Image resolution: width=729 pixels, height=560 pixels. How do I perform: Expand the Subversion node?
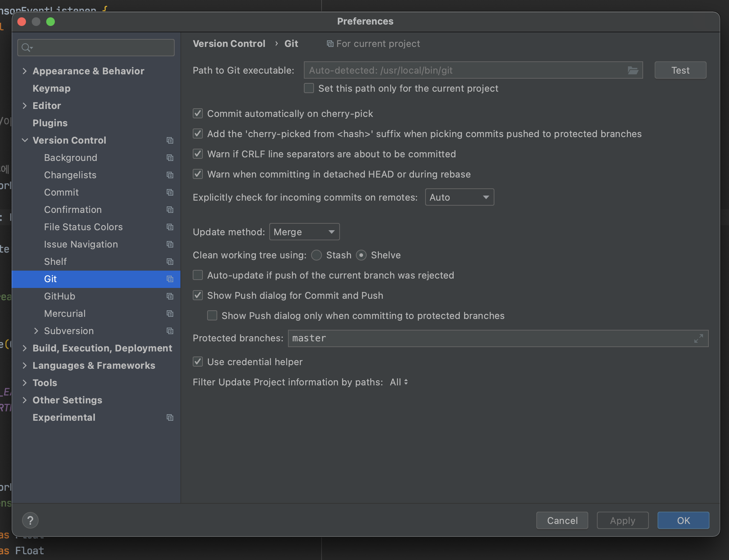coord(36,331)
